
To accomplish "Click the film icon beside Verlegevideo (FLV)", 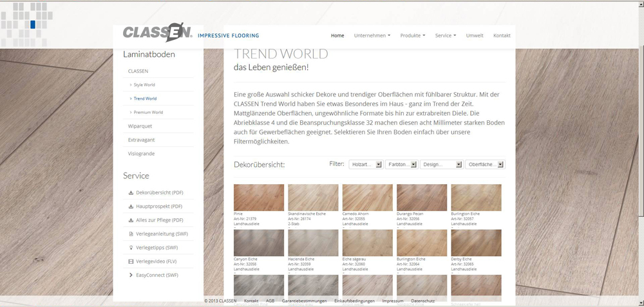I will click(131, 261).
